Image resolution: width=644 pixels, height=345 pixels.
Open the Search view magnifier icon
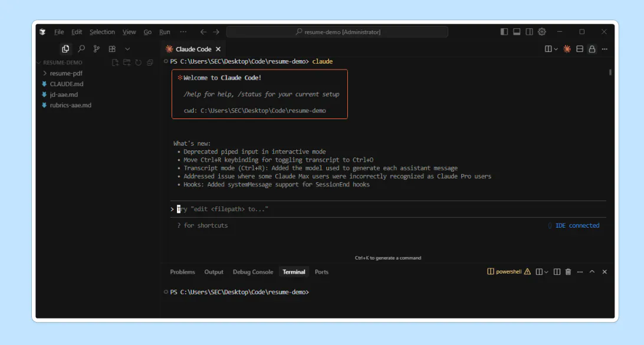point(81,49)
